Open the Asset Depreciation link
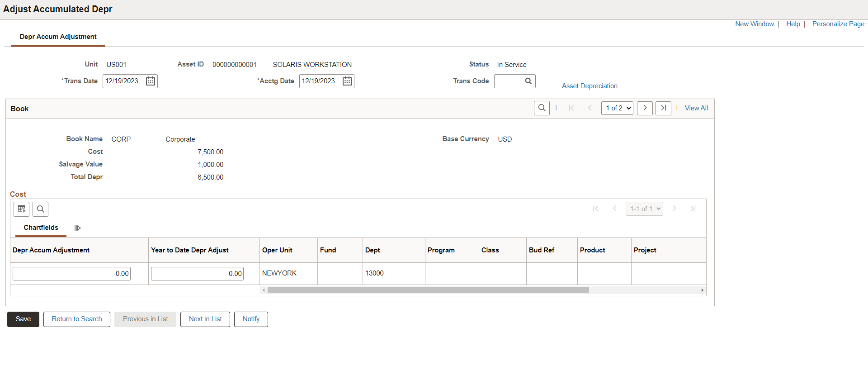This screenshot has height=375, width=868. coord(590,86)
